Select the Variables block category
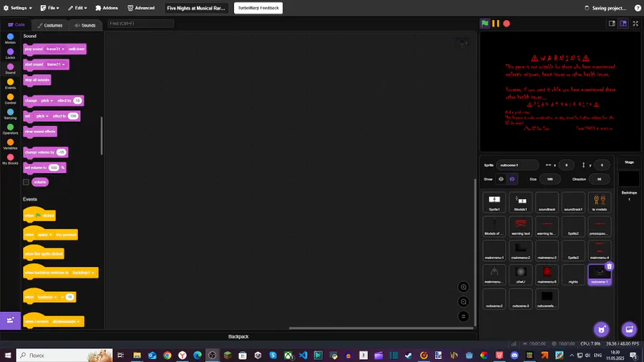 point(10,144)
